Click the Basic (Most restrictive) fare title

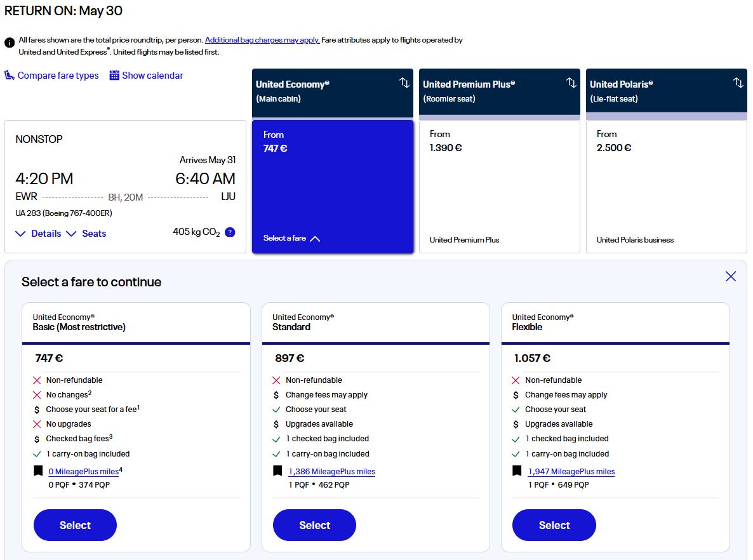pos(79,327)
